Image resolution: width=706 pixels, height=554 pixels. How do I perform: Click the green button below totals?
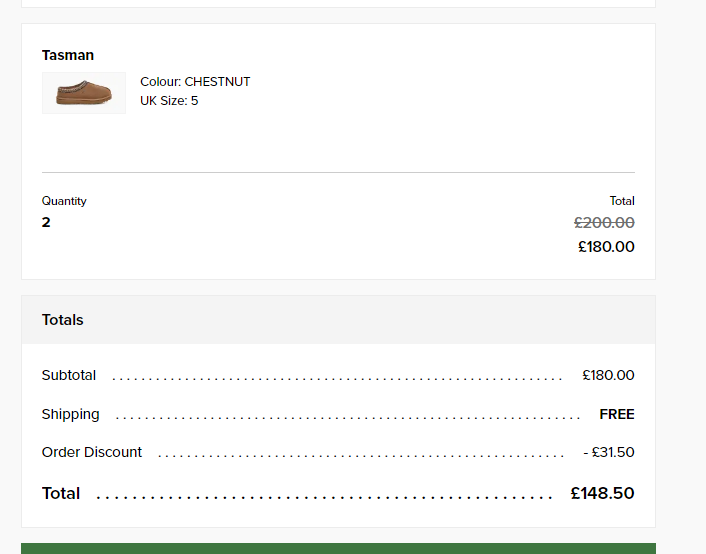tap(339, 548)
